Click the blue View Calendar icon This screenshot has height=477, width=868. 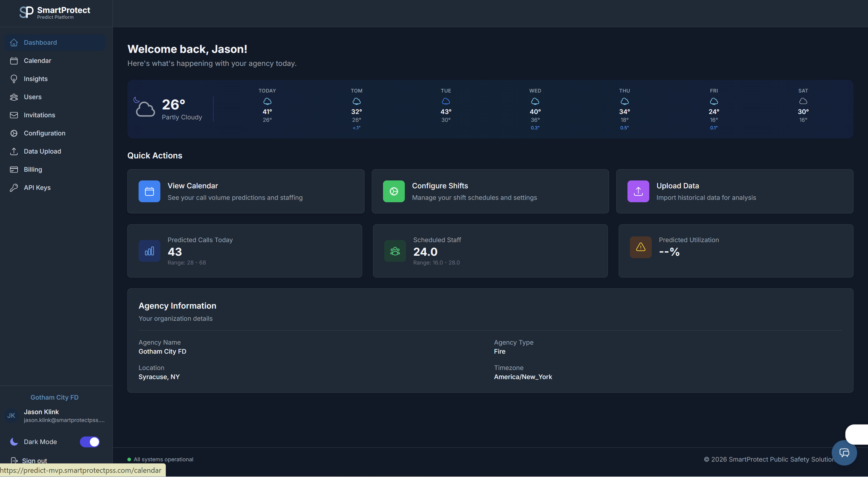click(149, 191)
